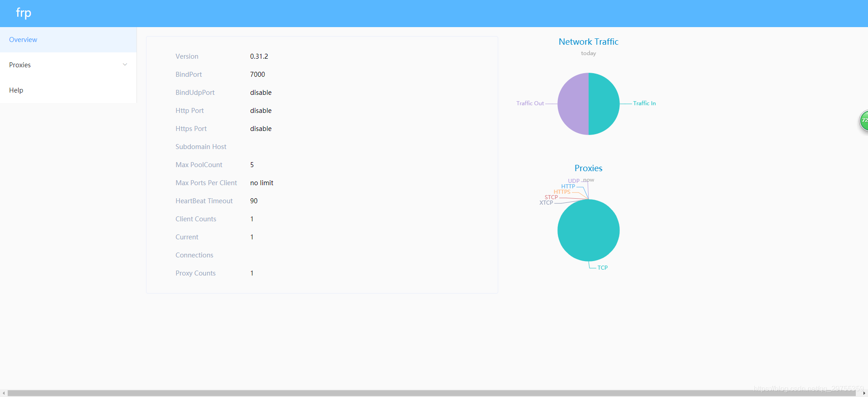
Task: Click the HeartBeat Timeout label
Action: [x=204, y=201]
